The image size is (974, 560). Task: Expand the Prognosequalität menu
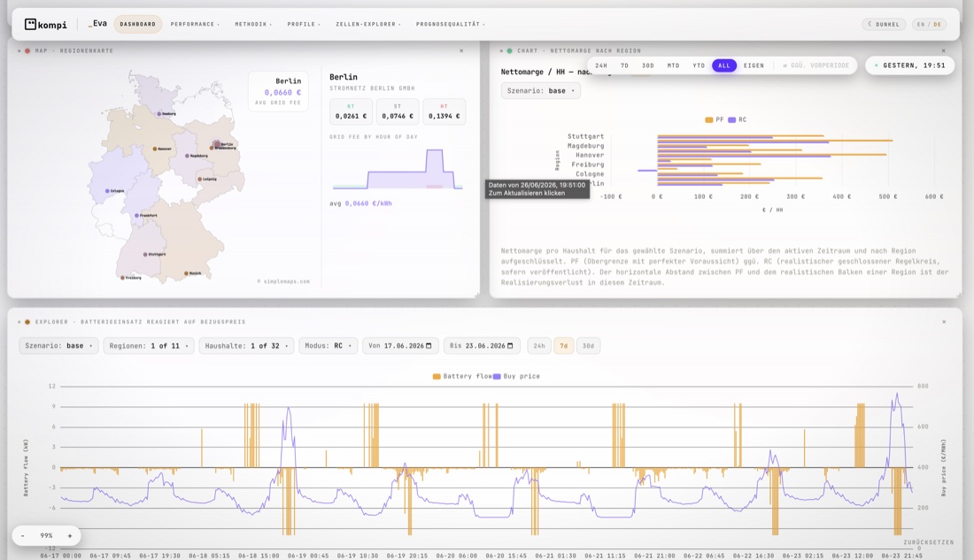click(451, 24)
